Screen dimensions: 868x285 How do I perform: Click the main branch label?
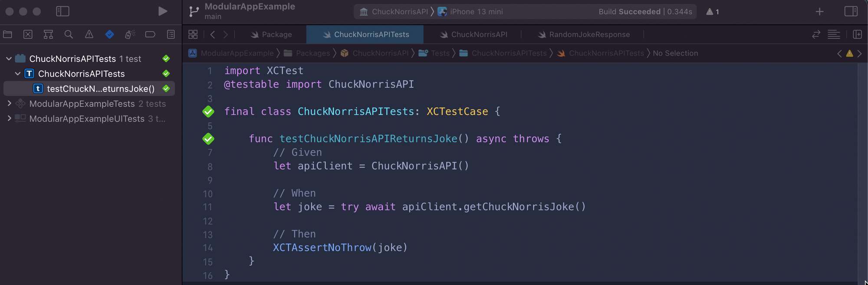click(x=213, y=16)
